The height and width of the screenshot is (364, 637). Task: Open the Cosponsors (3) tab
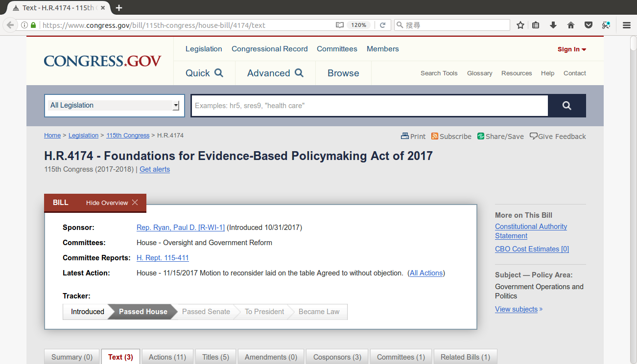337,357
